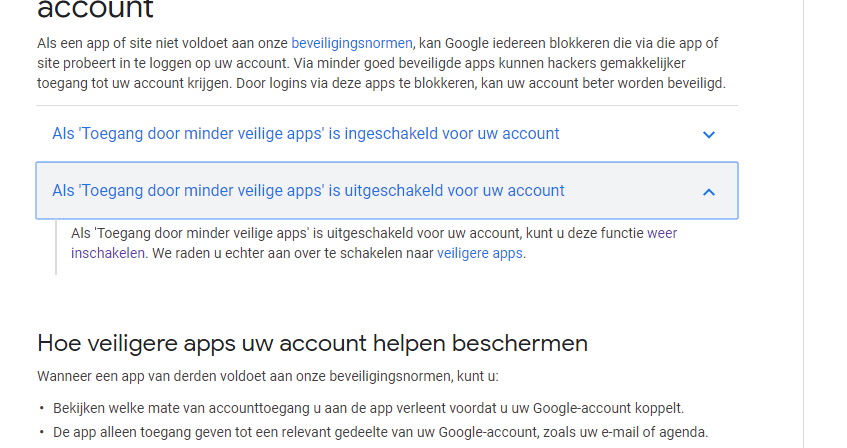Click the up chevron of the uitgeschakeld section

coord(709,192)
